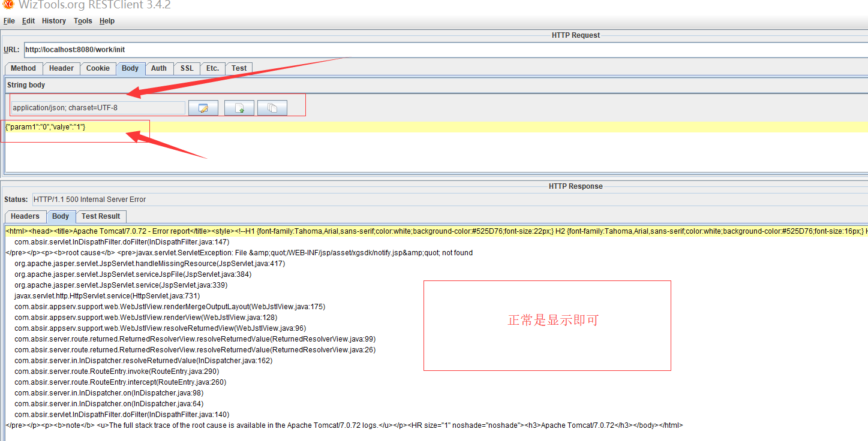Click the HTTP Response panel title
The height and width of the screenshot is (441, 868).
[x=576, y=186]
